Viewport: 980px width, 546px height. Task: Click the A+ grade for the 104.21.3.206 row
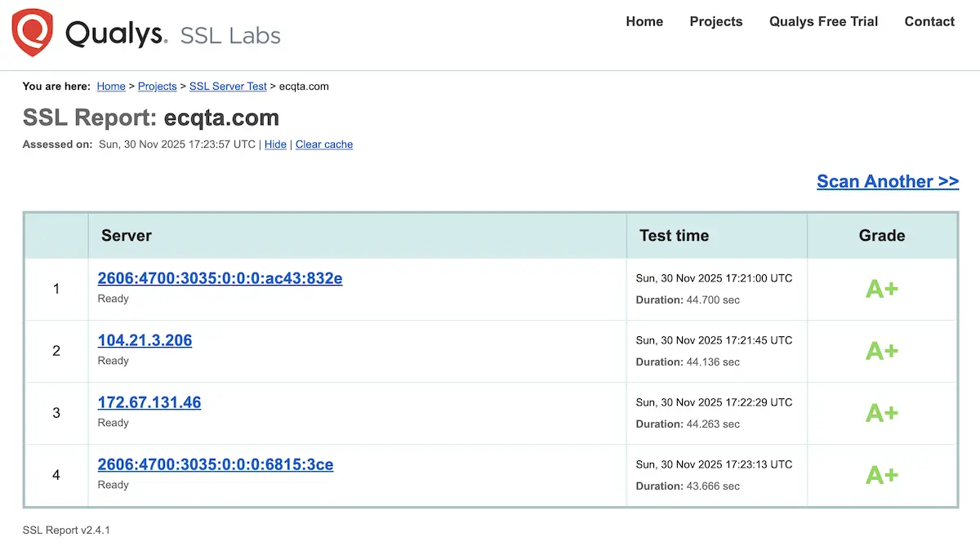tap(882, 351)
